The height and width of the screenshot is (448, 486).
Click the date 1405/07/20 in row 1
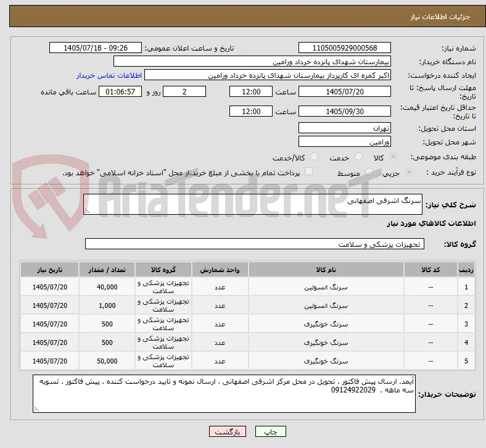click(49, 287)
